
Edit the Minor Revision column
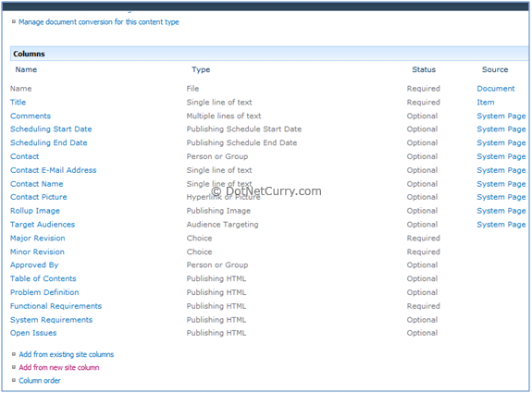[37, 252]
